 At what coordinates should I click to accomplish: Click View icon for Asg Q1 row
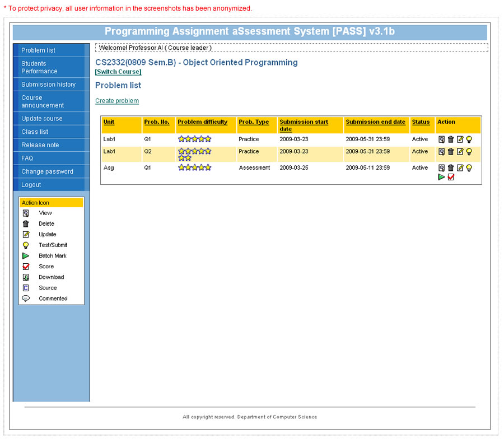(441, 167)
